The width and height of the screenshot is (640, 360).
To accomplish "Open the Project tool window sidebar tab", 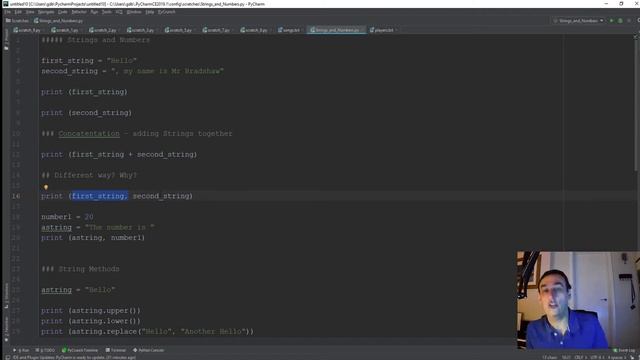I will 6,39.
